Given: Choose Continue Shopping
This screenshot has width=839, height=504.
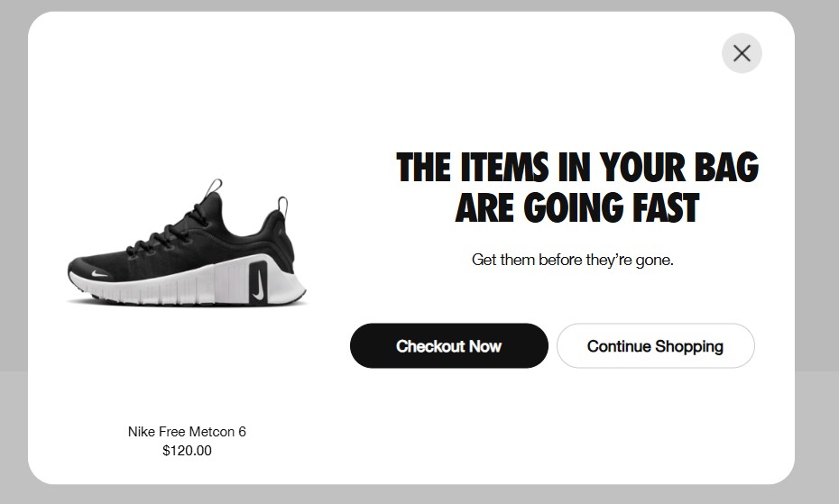Looking at the screenshot, I should 655,346.
